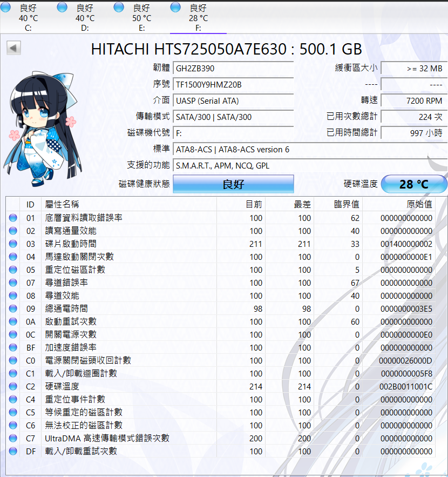448x477 pixels.
Task: Click status icon for 尋道效能 row
Action: tap(13, 295)
